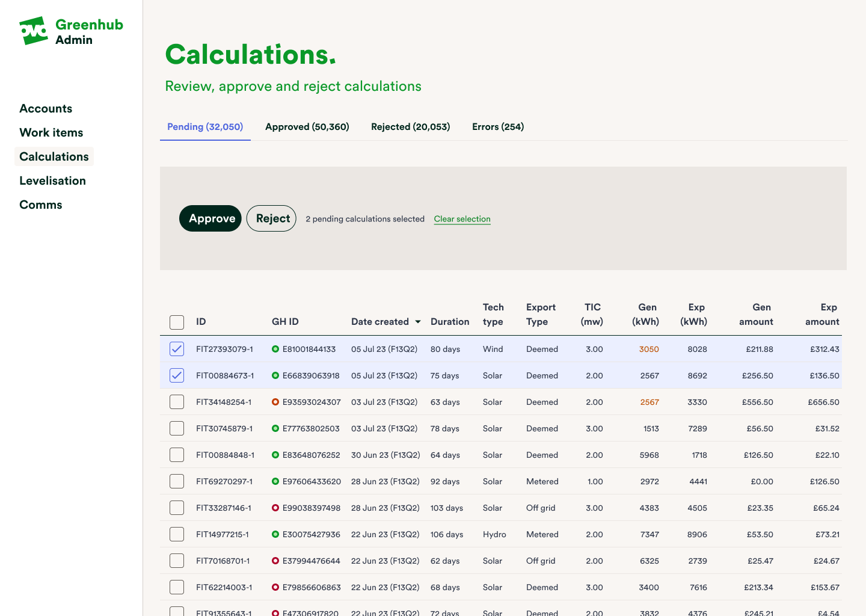This screenshot has height=616, width=866.
Task: Click green status dot beside E81001844133
Action: click(275, 349)
